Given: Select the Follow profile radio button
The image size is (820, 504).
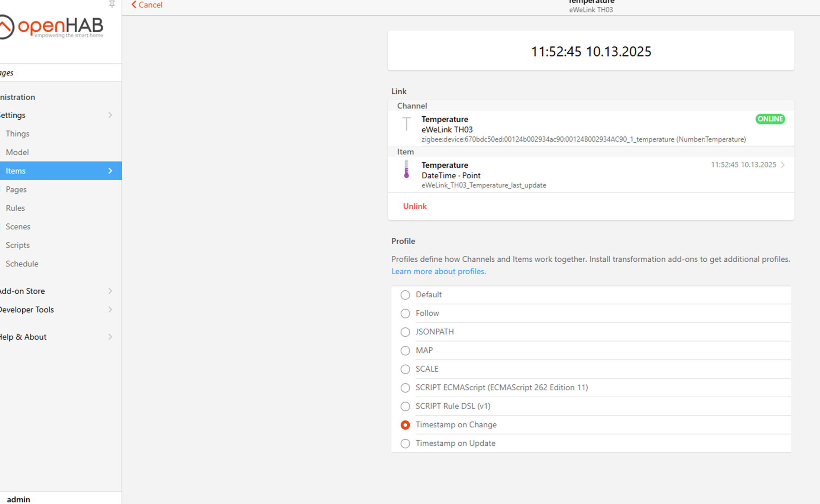Looking at the screenshot, I should tap(405, 313).
